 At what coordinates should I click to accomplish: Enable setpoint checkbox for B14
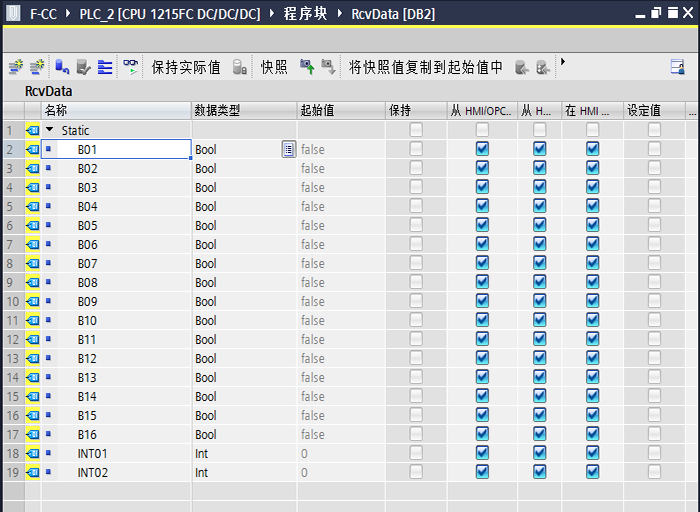coord(654,395)
